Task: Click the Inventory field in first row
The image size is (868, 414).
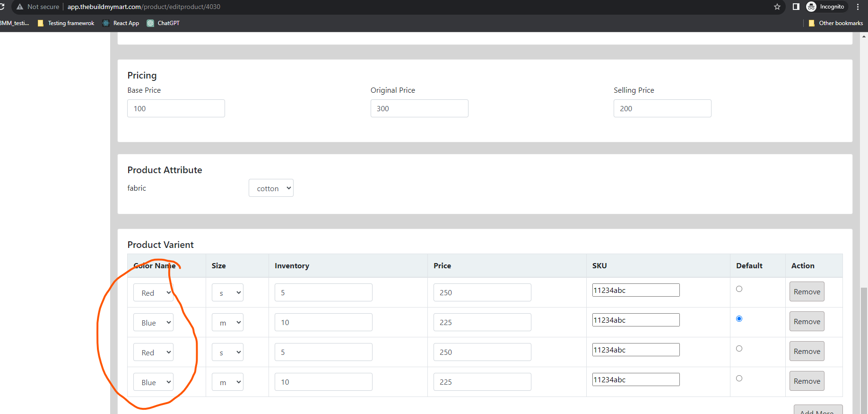Action: 323,292
